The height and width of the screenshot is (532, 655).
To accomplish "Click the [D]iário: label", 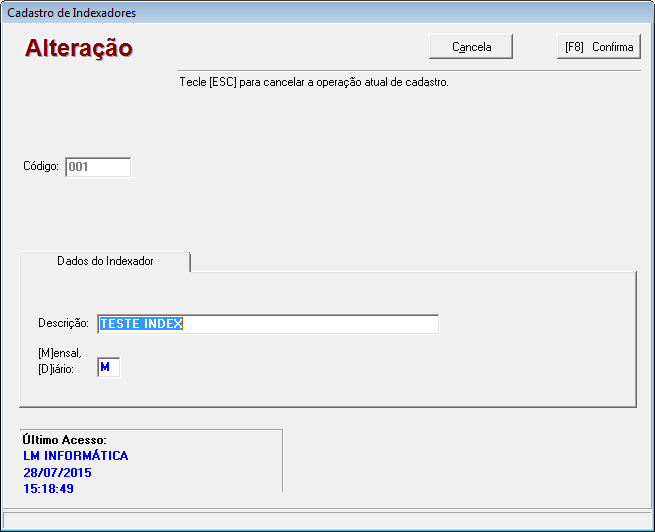I will (x=56, y=369).
